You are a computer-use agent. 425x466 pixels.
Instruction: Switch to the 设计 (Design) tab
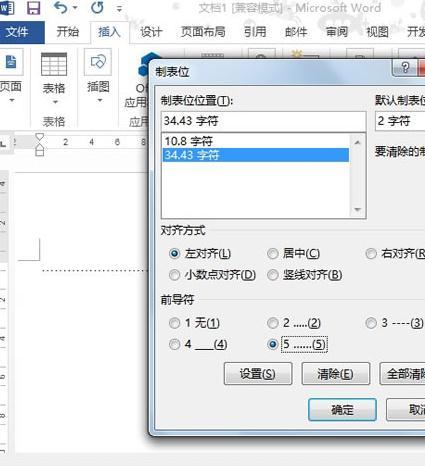click(151, 32)
